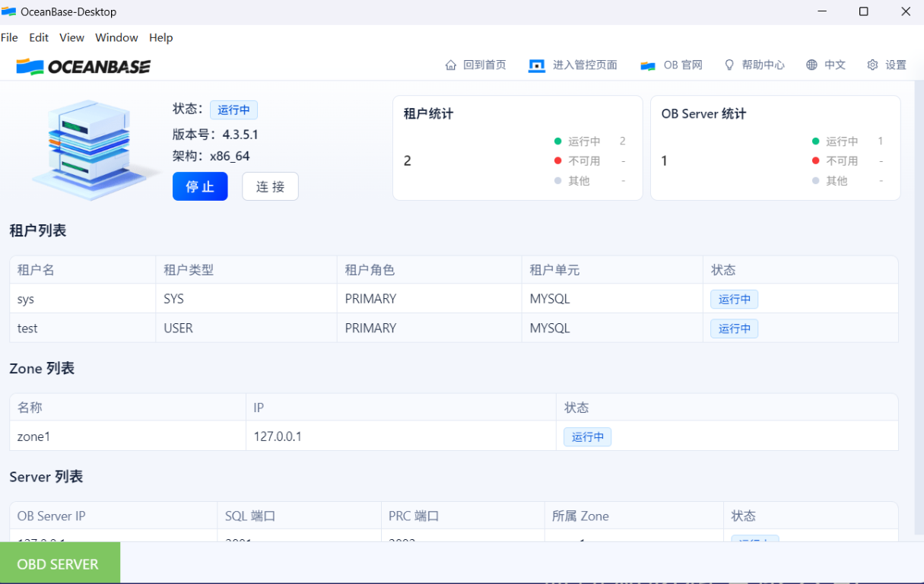The height and width of the screenshot is (584, 924).
Task: Open the 进入管控页面 console icon
Action: tap(535, 65)
